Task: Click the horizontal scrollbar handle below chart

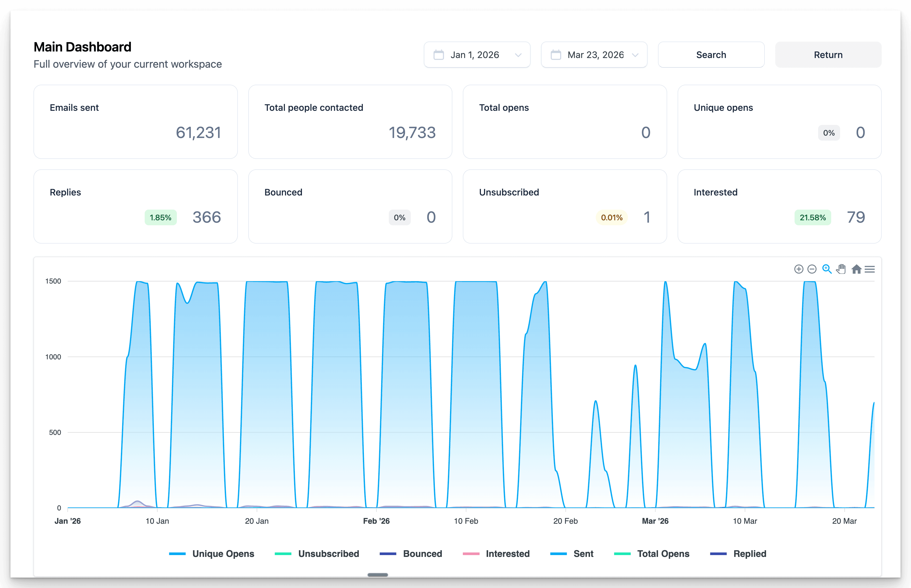Action: [x=378, y=575]
